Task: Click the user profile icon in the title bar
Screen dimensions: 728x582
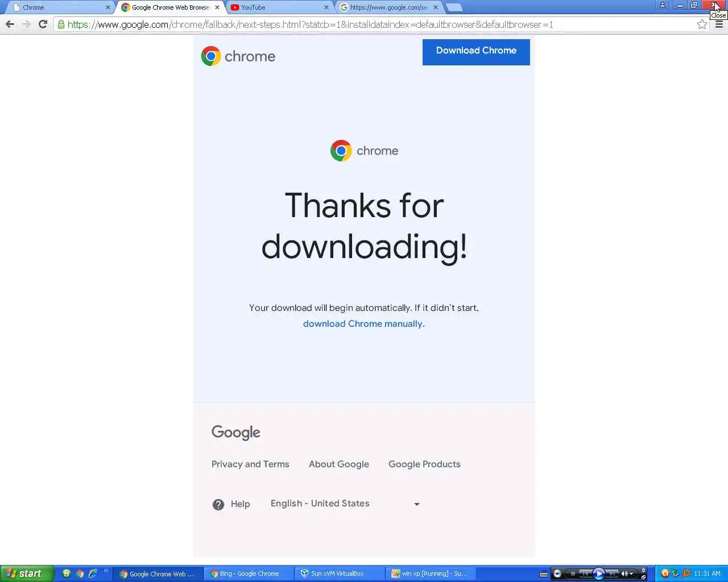Action: coord(662,5)
